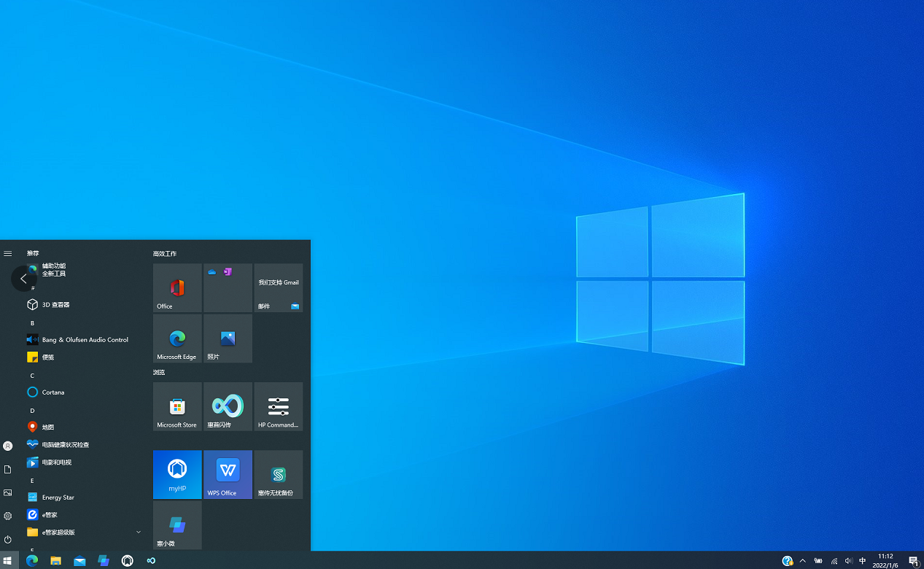
Task: Jump to the letter D section header
Action: (32, 410)
